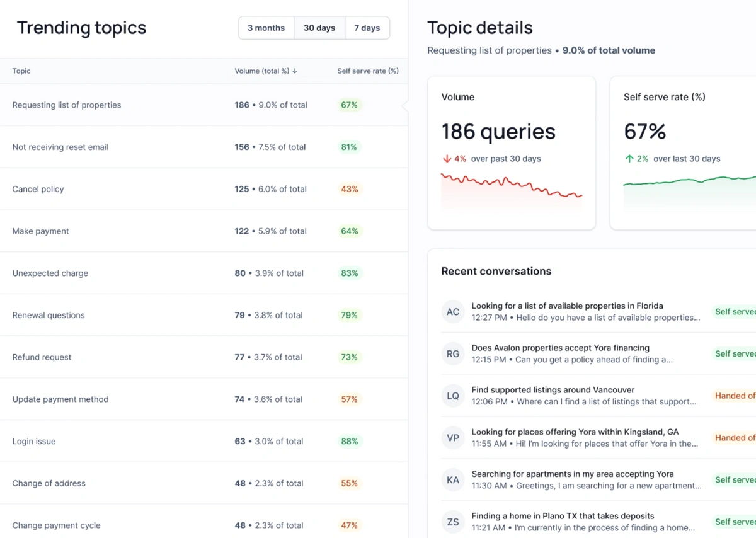Click the Recent conversations heading
Viewport: 756px width, 538px height.
(x=496, y=272)
